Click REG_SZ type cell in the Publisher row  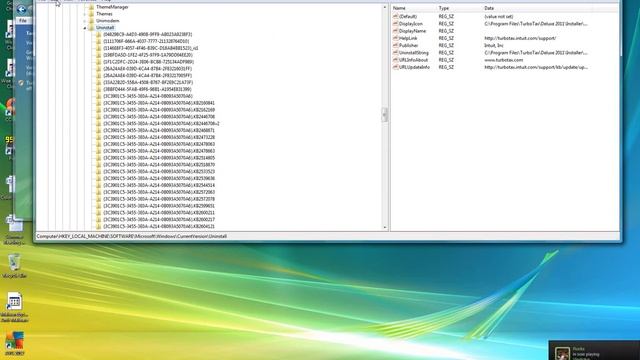click(x=446, y=45)
